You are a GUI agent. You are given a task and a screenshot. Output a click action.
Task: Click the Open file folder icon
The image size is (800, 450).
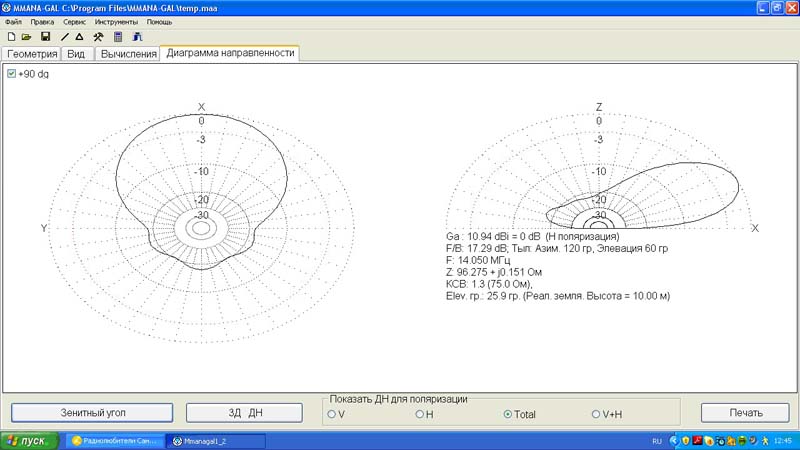click(27, 36)
